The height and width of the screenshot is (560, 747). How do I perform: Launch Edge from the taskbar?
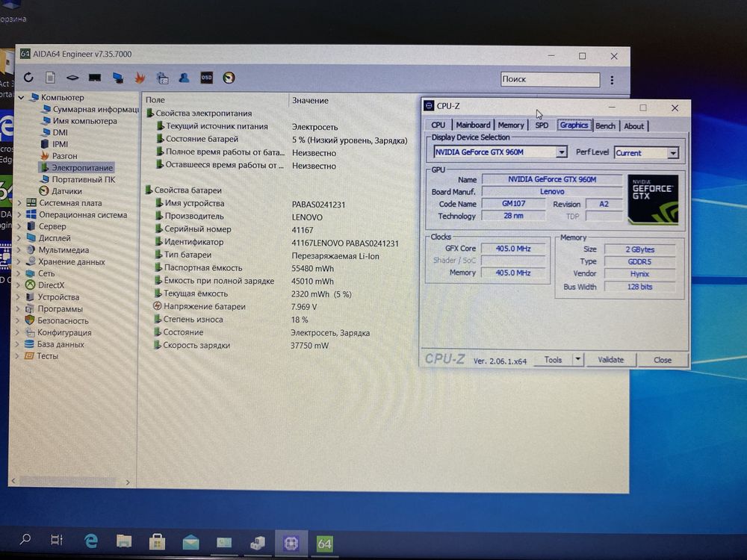(90, 541)
